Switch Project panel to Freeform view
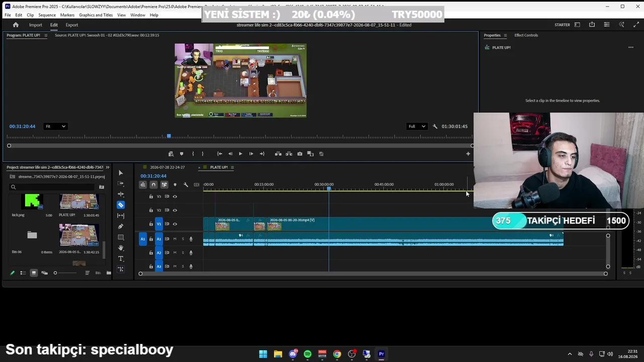Image resolution: width=644 pixels, height=362 pixels. [x=44, y=273]
